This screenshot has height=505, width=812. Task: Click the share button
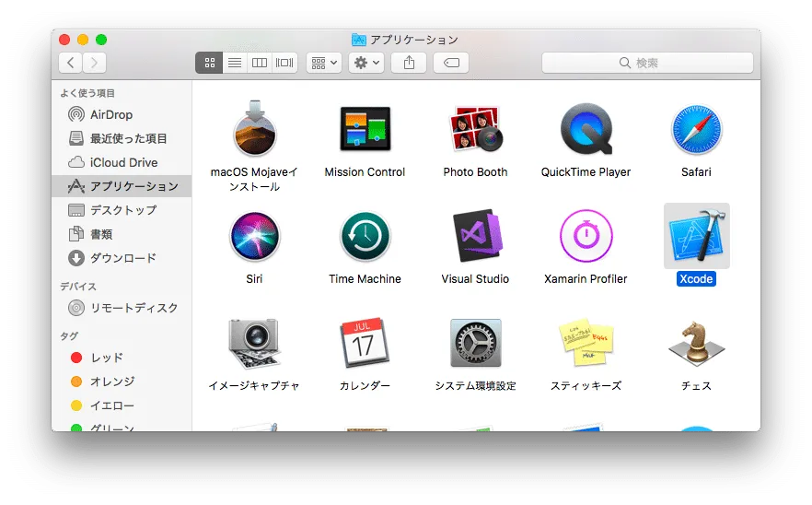(409, 63)
